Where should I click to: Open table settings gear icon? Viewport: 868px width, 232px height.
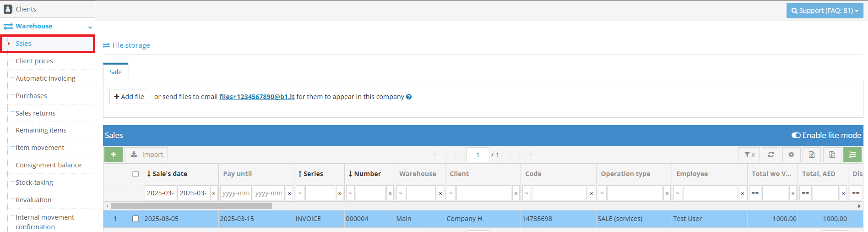tap(791, 155)
